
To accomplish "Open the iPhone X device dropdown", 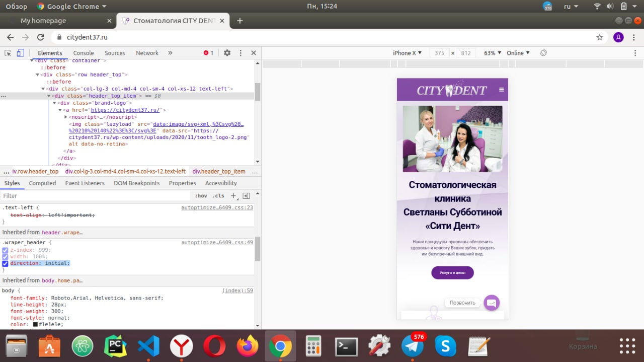I will click(x=407, y=53).
